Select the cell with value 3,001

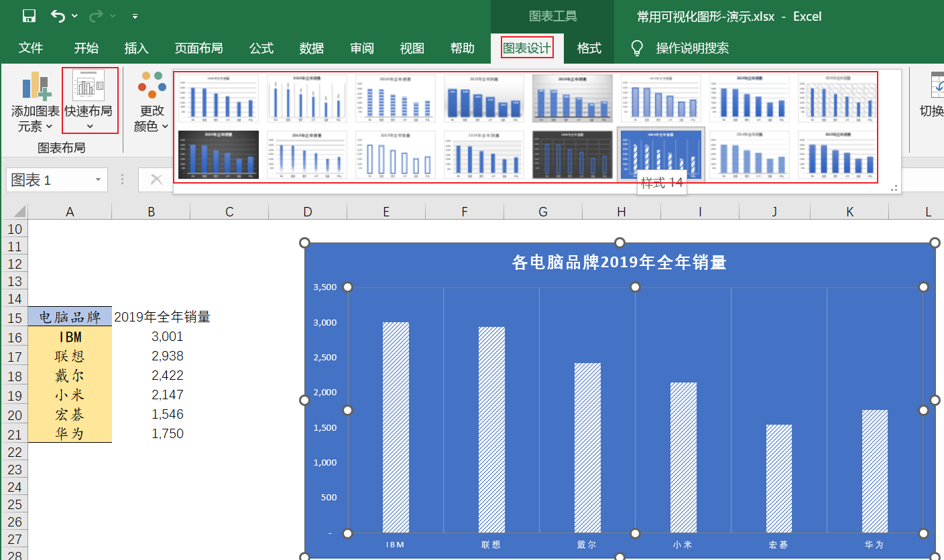pos(151,336)
